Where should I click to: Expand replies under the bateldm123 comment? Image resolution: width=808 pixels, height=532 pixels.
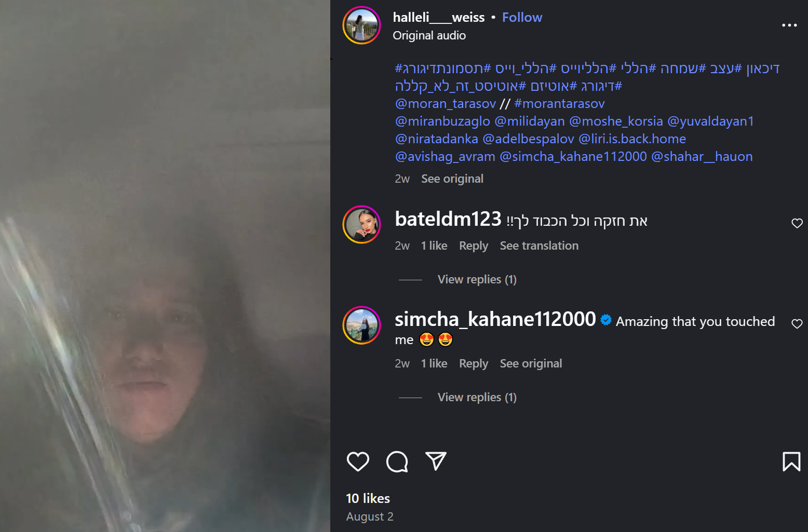(x=477, y=279)
